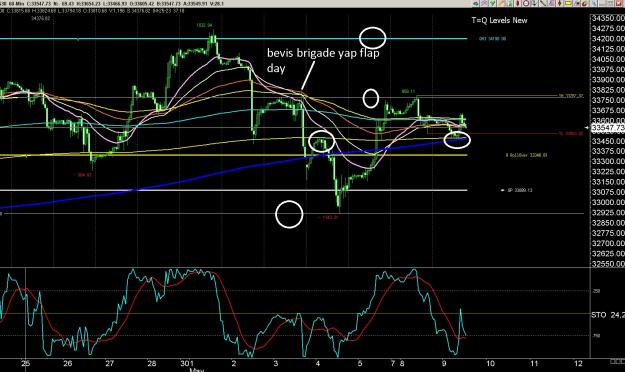Image resolution: width=625 pixels, height=372 pixels.
Task: Select the red circle clock toolbar icon
Action: point(525,4)
